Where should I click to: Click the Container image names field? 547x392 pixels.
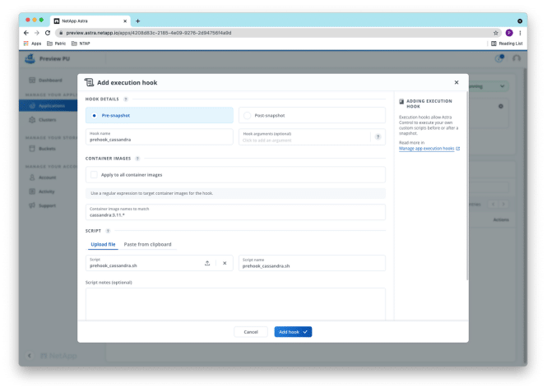(x=235, y=212)
